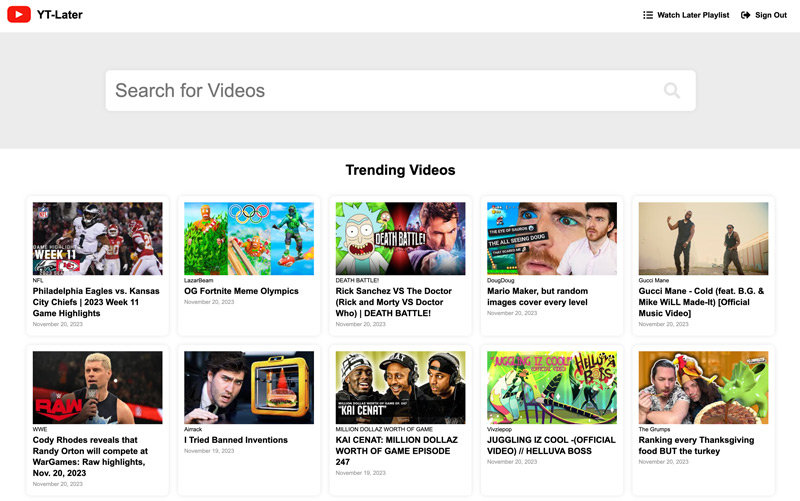Image resolution: width=800 pixels, height=501 pixels.
Task: Click title 'Philadelphia Eagles vs. Kansas City Chiefs'
Action: point(96,302)
